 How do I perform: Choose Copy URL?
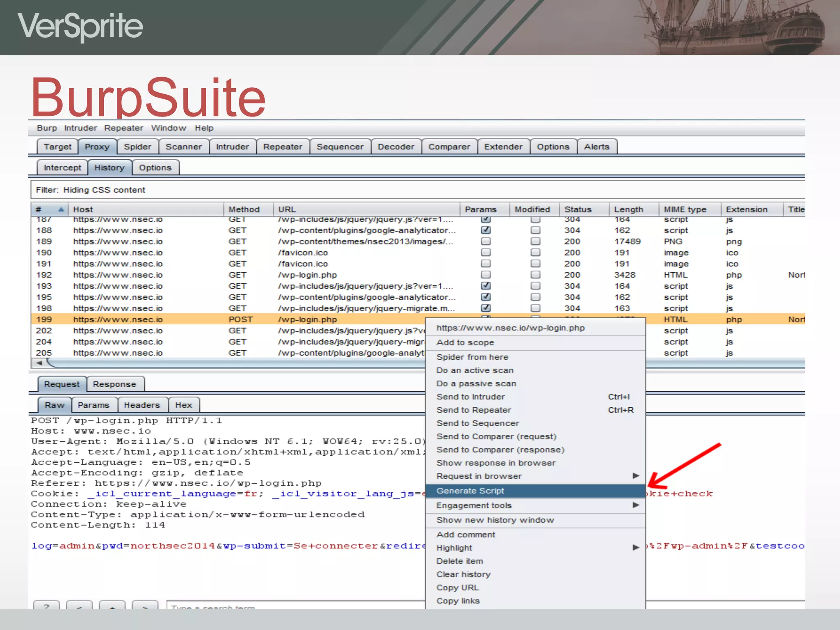point(535,587)
